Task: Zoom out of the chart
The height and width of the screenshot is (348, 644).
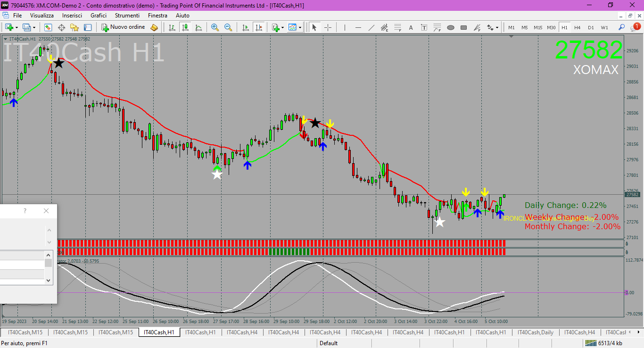Action: tap(228, 27)
